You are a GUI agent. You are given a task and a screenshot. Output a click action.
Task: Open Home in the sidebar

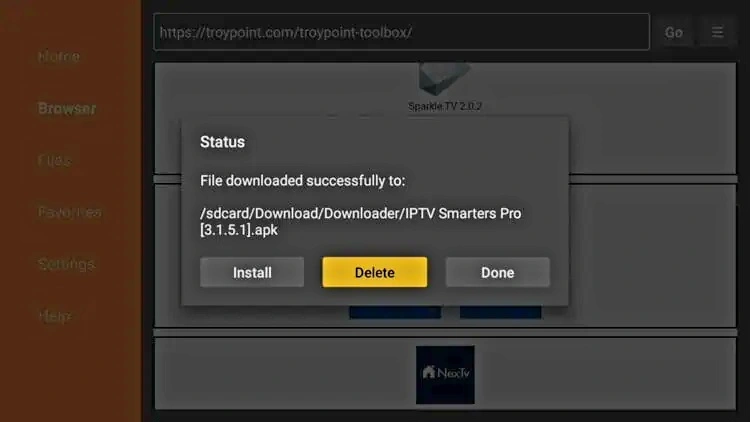(59, 56)
